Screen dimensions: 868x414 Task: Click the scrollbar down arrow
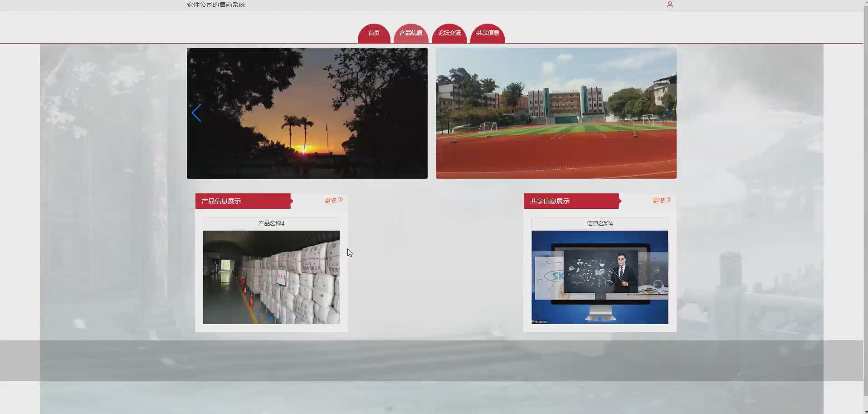(x=865, y=411)
